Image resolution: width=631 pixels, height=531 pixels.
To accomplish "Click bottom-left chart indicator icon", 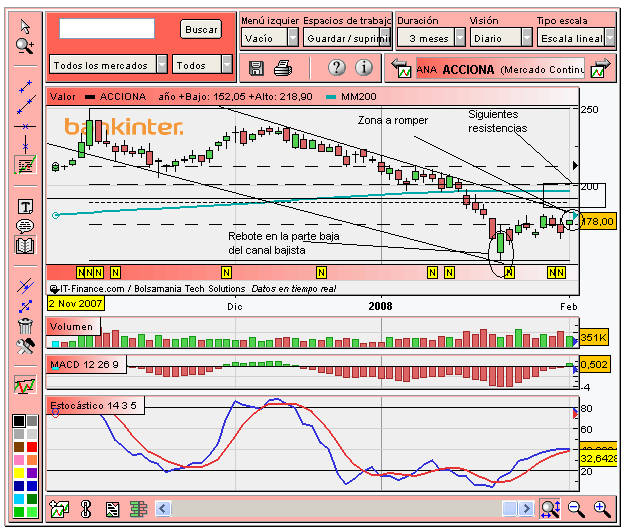I will [x=59, y=509].
